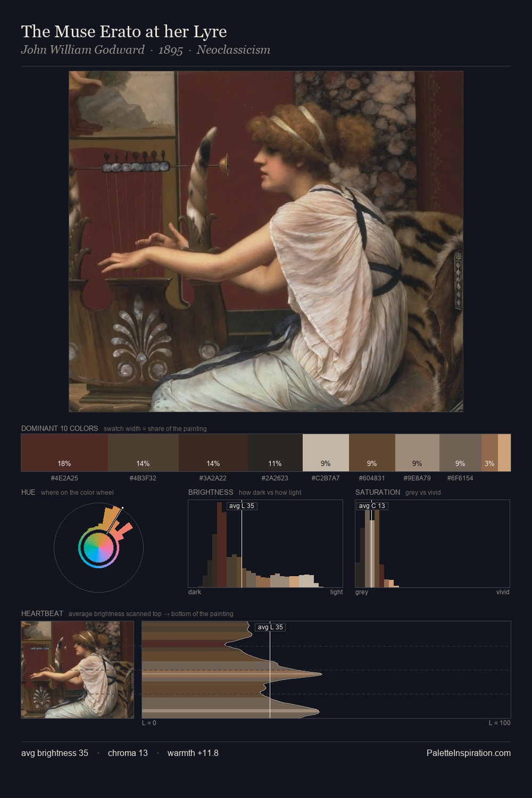Click the hue color wheel
Screen dimensions: 532x798
pyautogui.click(x=98, y=547)
